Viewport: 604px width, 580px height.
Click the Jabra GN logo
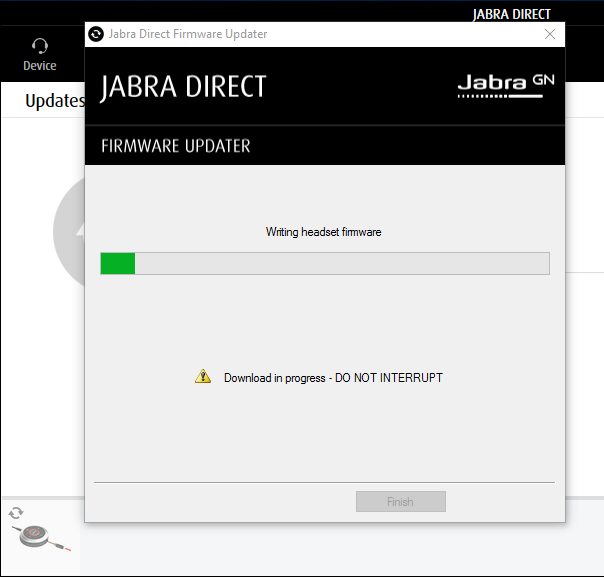(x=506, y=86)
